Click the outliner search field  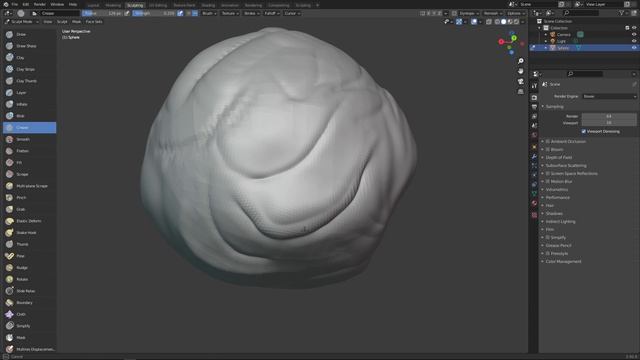point(581,13)
